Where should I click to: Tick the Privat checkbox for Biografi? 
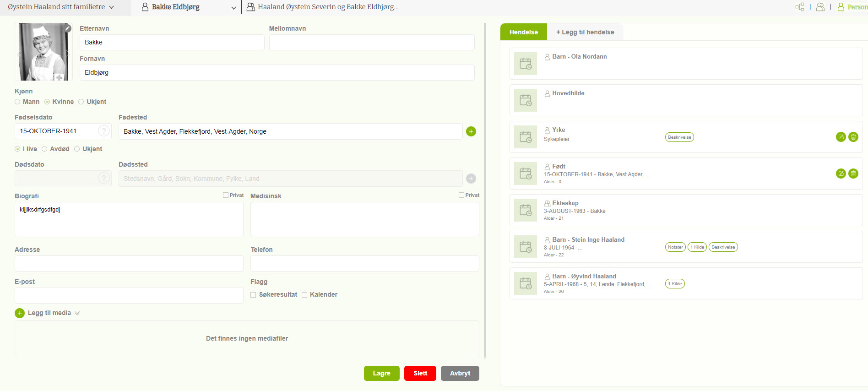click(x=226, y=195)
